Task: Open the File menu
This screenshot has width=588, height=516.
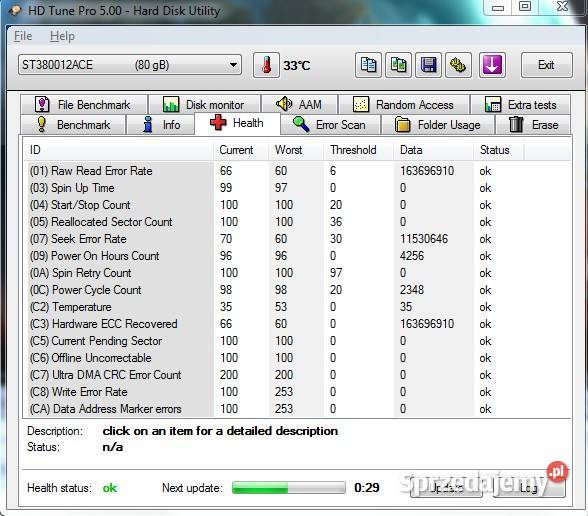Action: pyautogui.click(x=23, y=36)
